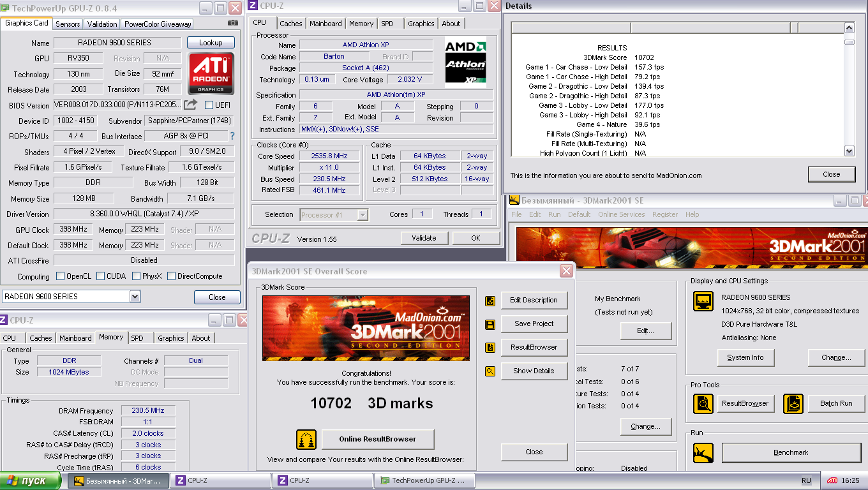Screen dimensions: 868x490
Task: Click the System Info button
Action: (x=745, y=357)
